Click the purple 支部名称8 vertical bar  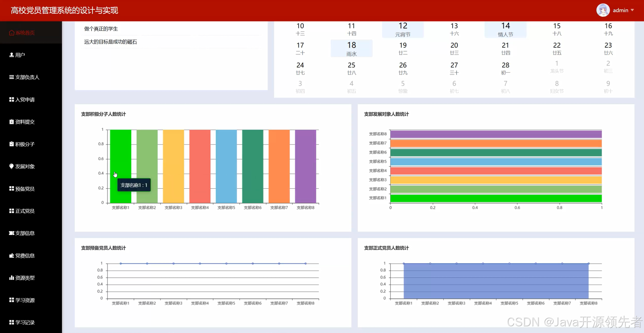pyautogui.click(x=306, y=166)
